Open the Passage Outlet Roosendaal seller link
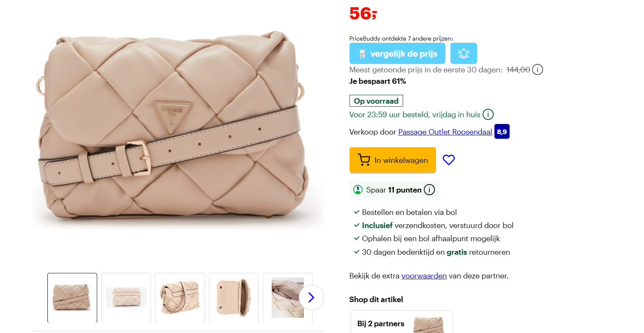The width and height of the screenshot is (644, 333). pos(445,132)
